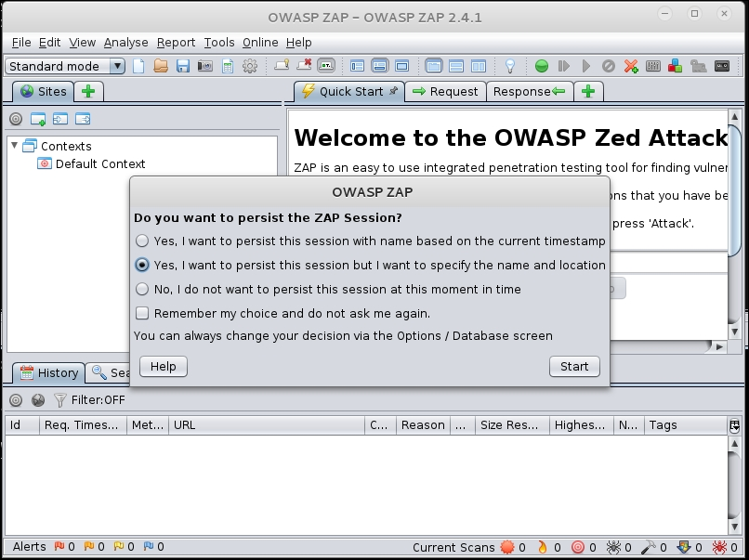The width and height of the screenshot is (749, 560).
Task: Switch to the Request tab
Action: 445,91
